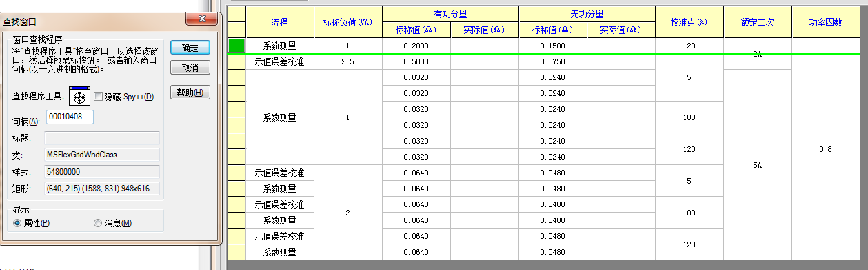Image resolution: width=868 pixels, height=270 pixels.
Task: Click the 有功分量 header
Action: click(450, 14)
